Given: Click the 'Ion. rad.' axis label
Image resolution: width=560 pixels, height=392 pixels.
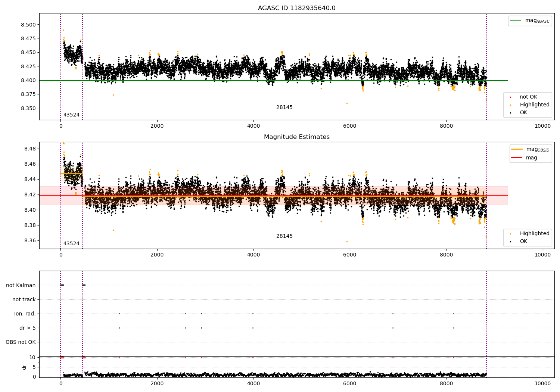Looking at the screenshot, I should pos(25,314).
